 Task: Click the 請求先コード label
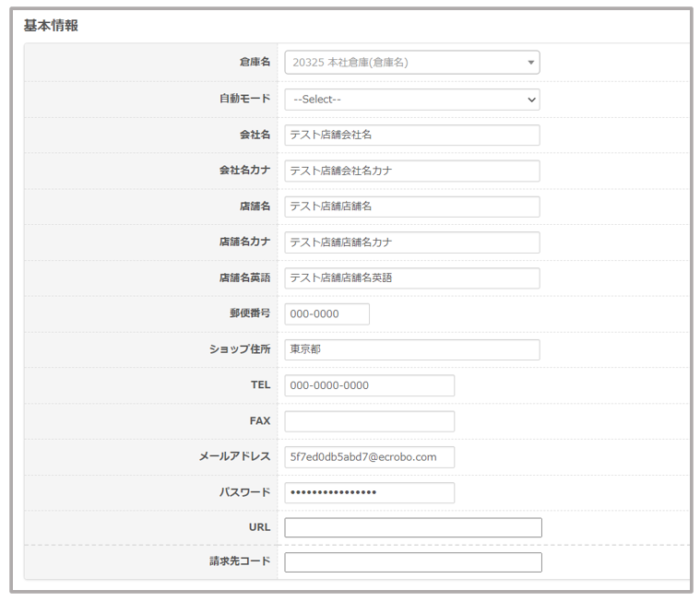tap(240, 561)
